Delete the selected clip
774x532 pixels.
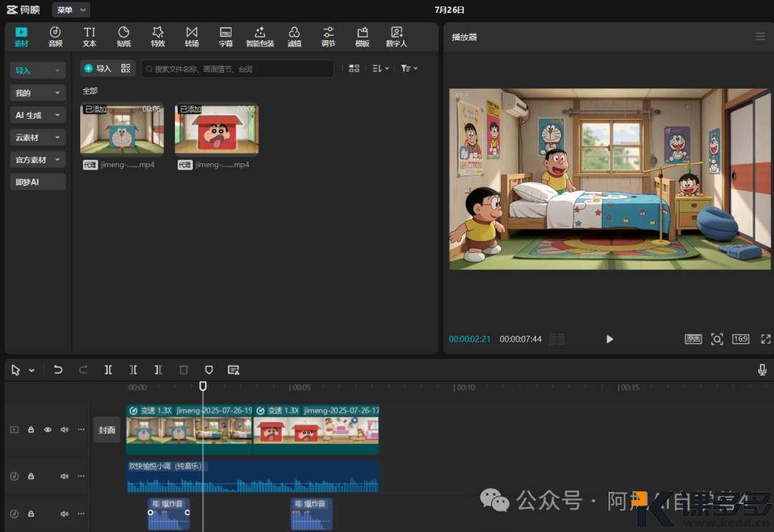click(x=183, y=369)
